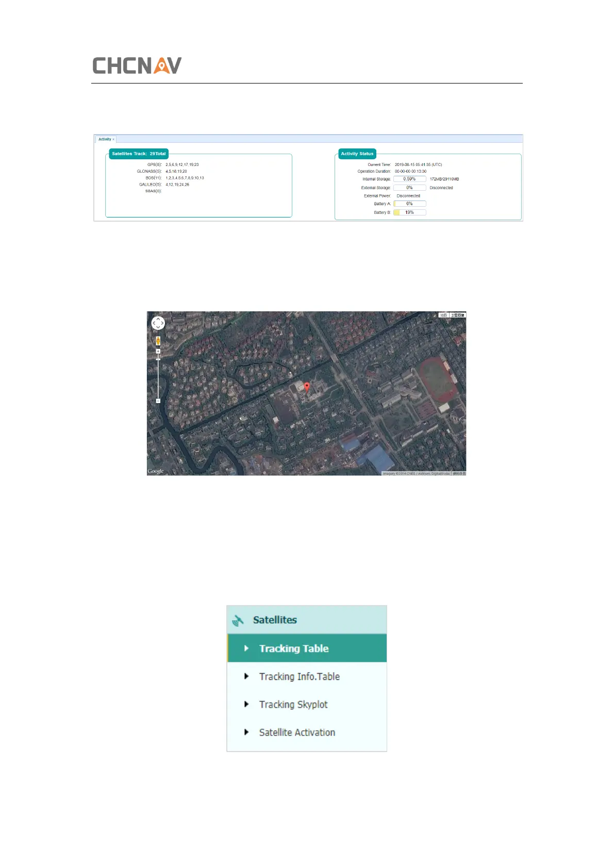Click the Satellites dish icon
The width and height of the screenshot is (614, 868).
click(x=238, y=620)
